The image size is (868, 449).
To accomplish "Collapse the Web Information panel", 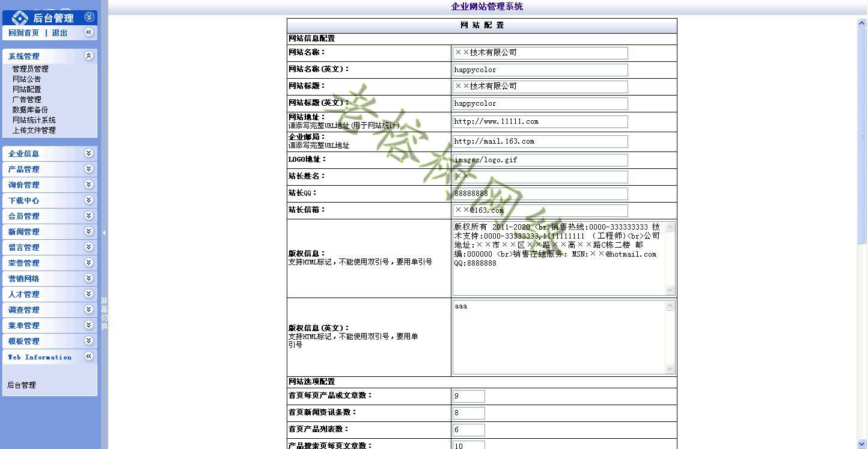I will coord(89,356).
